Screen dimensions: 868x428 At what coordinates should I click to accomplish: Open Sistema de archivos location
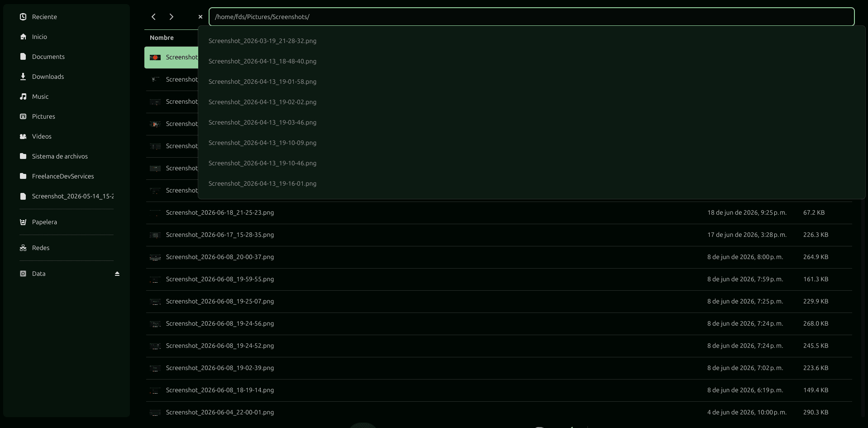tap(67, 156)
